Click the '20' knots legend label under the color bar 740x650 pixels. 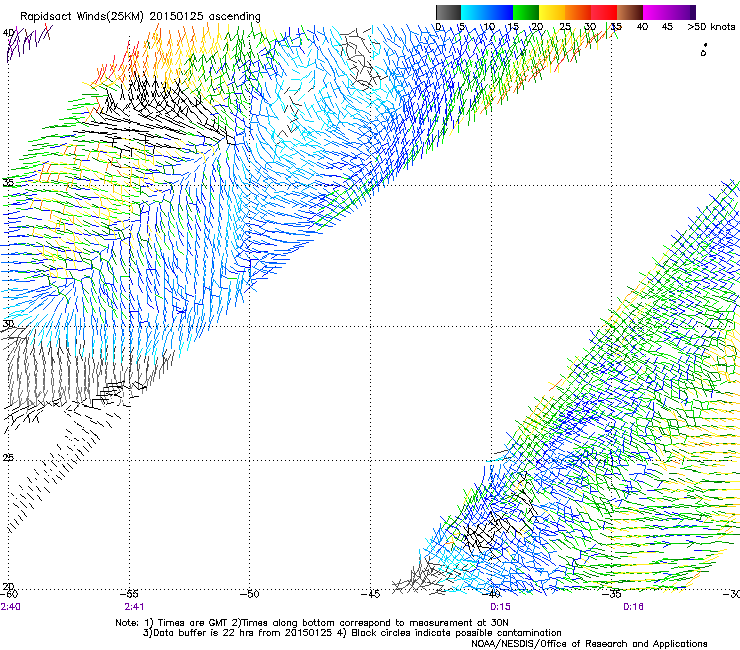click(537, 27)
